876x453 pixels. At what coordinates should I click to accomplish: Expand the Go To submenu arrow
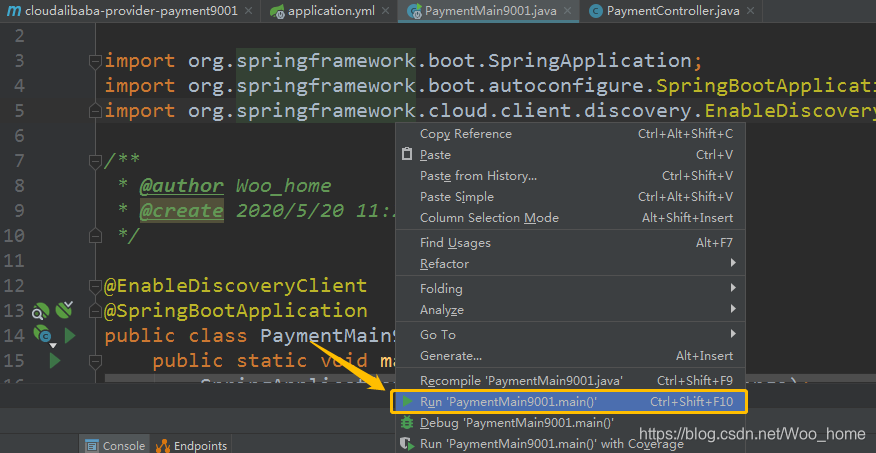(734, 334)
